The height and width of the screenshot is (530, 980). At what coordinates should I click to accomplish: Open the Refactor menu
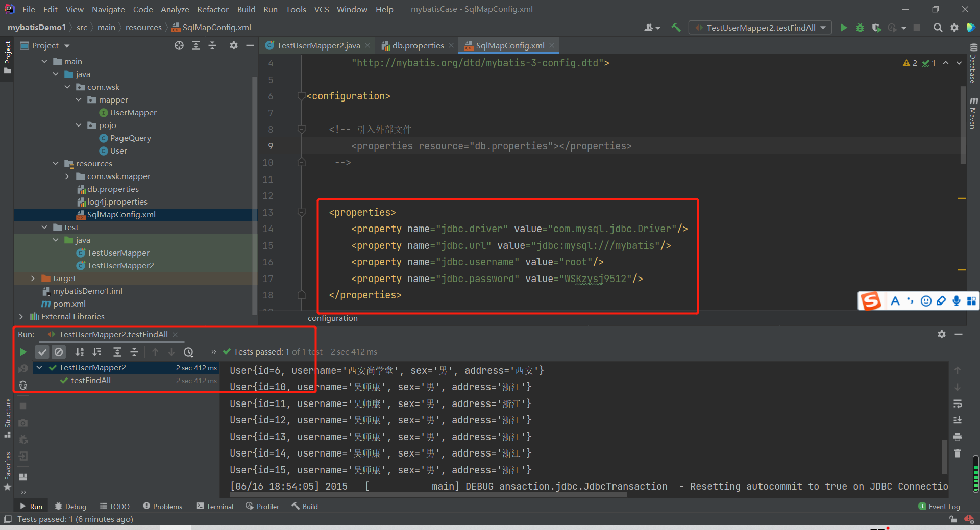pos(212,9)
